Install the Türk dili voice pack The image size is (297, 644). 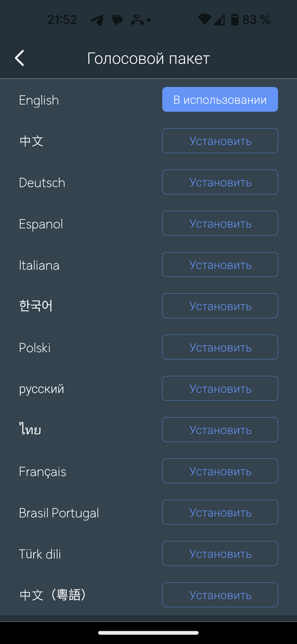click(220, 553)
